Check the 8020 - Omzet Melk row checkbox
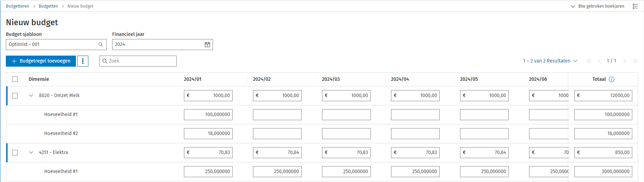 [x=15, y=96]
